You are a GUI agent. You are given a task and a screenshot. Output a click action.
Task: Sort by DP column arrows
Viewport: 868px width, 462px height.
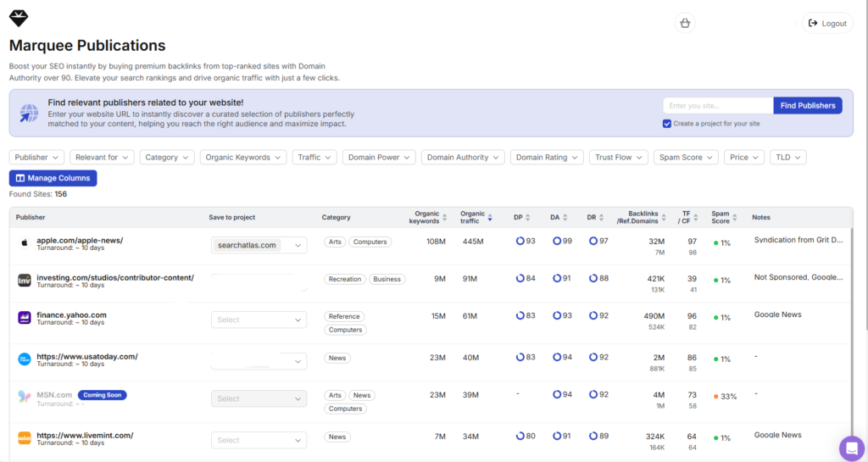[527, 218]
